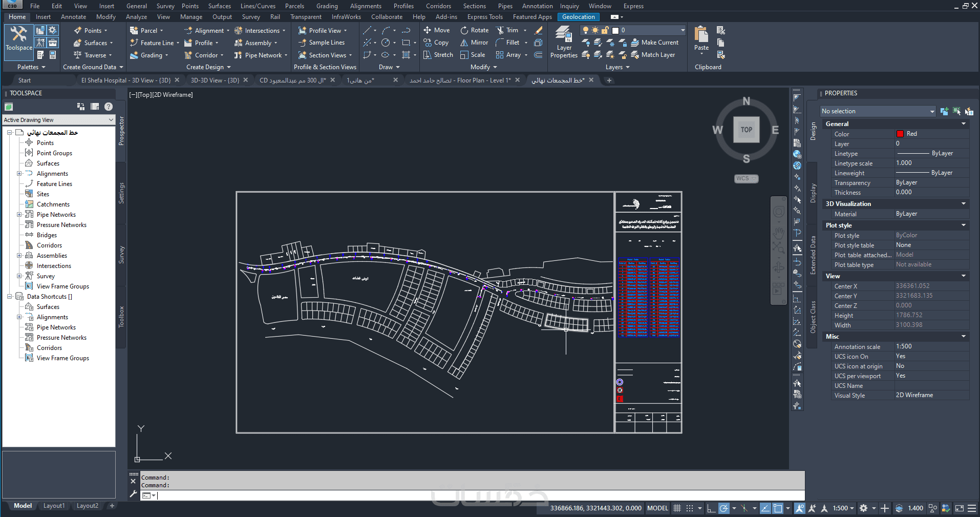Screen dimensions: 980x517
Task: Expand the Pipe Networks tree node
Action: [x=19, y=215]
